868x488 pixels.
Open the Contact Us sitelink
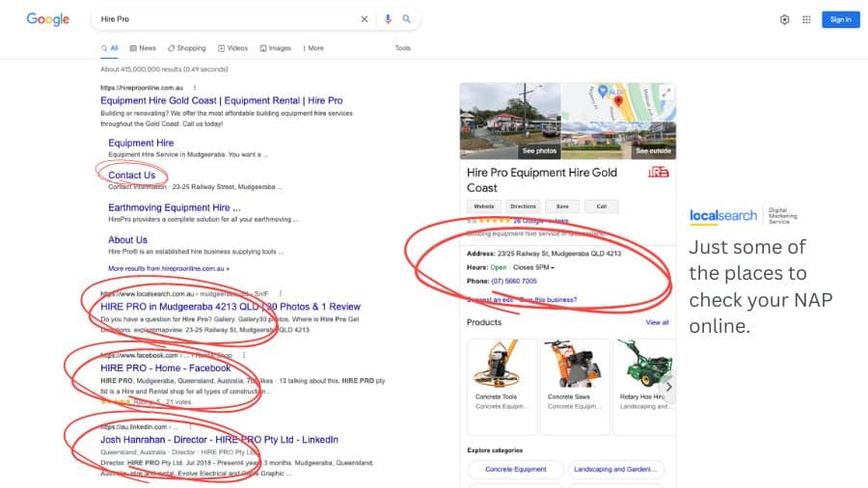point(132,175)
